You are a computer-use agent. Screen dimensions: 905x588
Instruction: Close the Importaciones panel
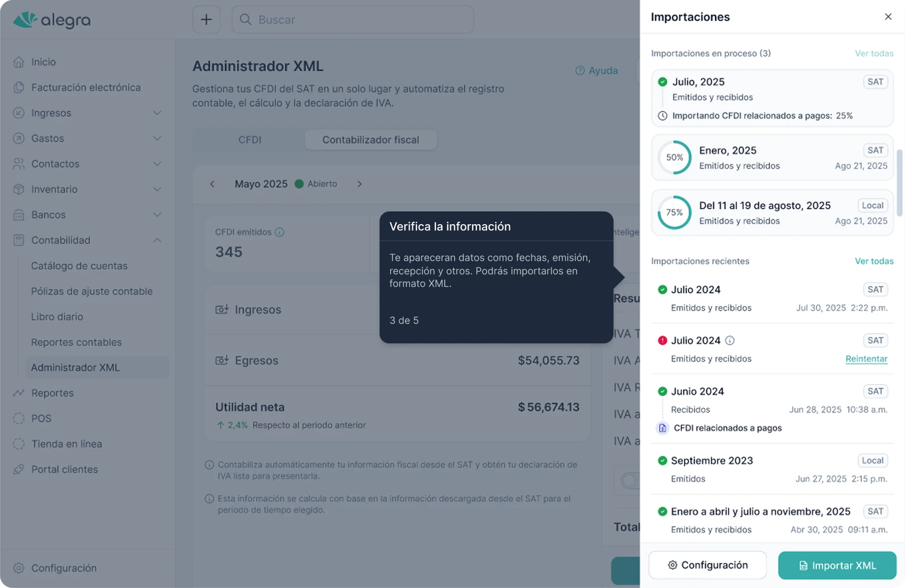[888, 17]
